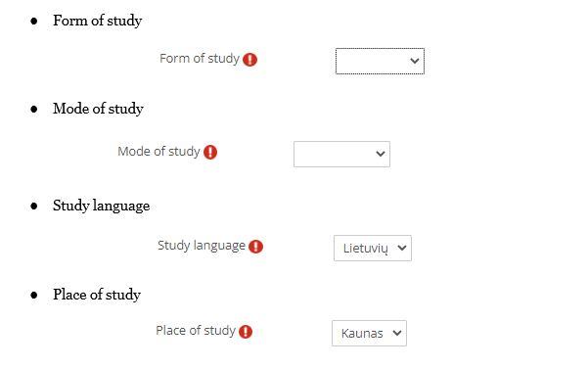Click the red exclamation icon next to Mode of study
This screenshot has width=588, height=368.
point(210,152)
